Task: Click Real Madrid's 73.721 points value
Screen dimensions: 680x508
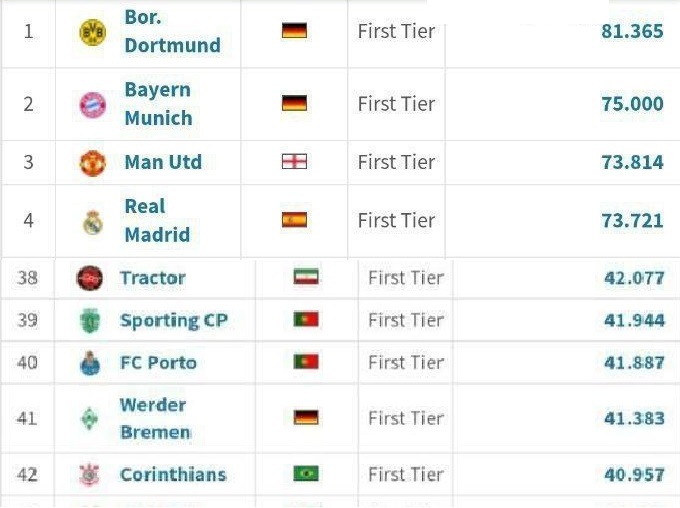Action: pos(632,220)
